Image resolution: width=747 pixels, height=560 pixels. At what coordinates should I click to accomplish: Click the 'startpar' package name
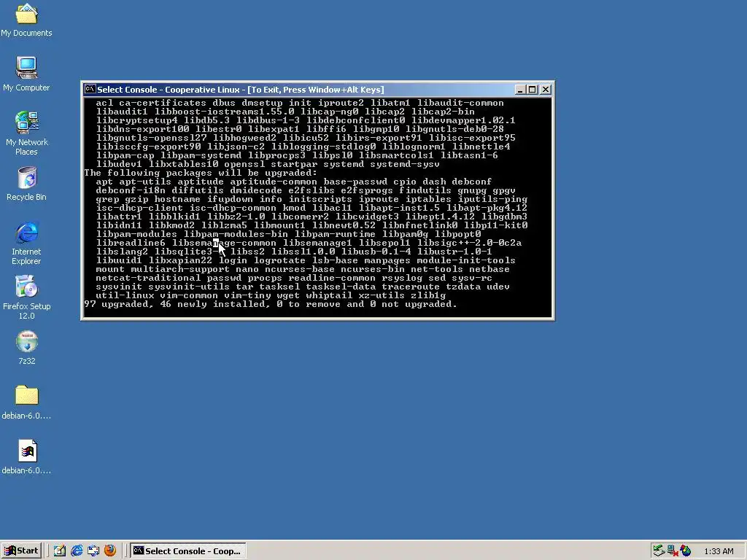click(x=294, y=164)
